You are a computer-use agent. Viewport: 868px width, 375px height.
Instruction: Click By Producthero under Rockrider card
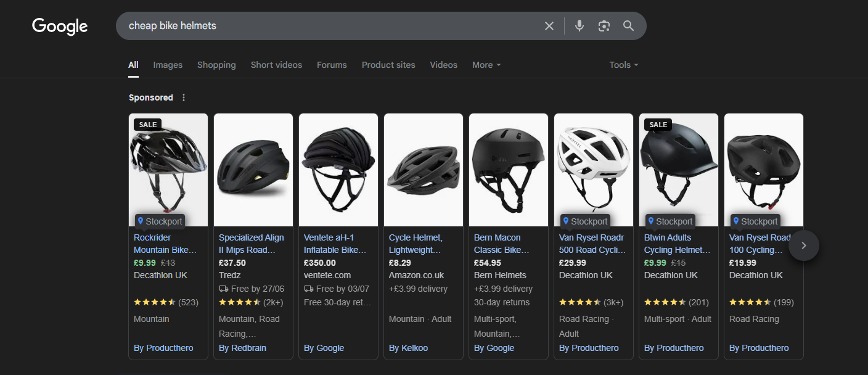coord(163,348)
